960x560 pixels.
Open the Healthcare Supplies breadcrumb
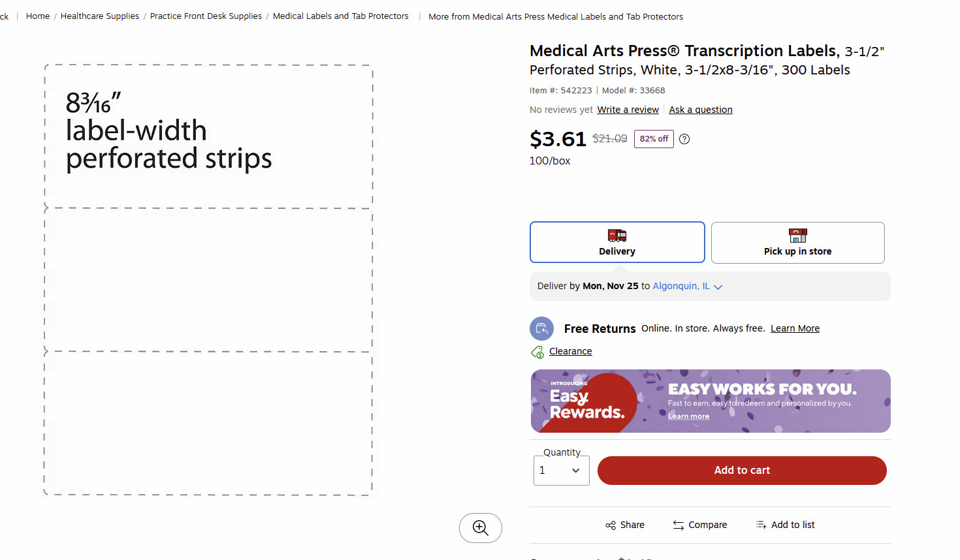[x=100, y=16]
